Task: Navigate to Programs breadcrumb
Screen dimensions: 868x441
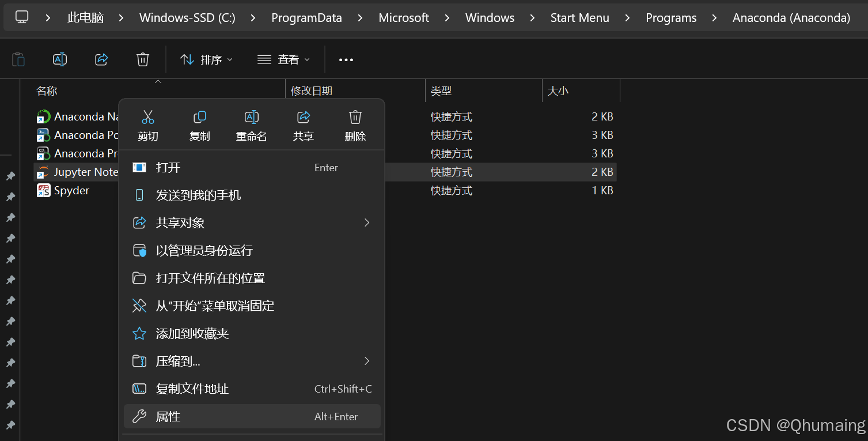Action: 671,18
